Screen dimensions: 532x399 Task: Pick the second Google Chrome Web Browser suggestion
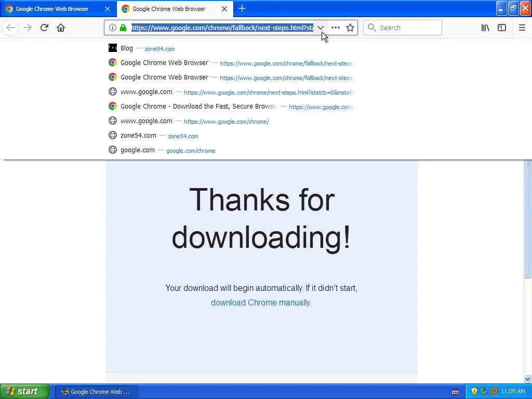point(230,77)
